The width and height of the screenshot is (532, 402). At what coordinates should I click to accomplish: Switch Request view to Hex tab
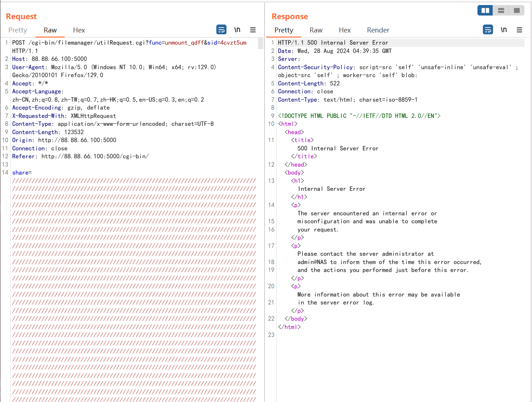[79, 30]
